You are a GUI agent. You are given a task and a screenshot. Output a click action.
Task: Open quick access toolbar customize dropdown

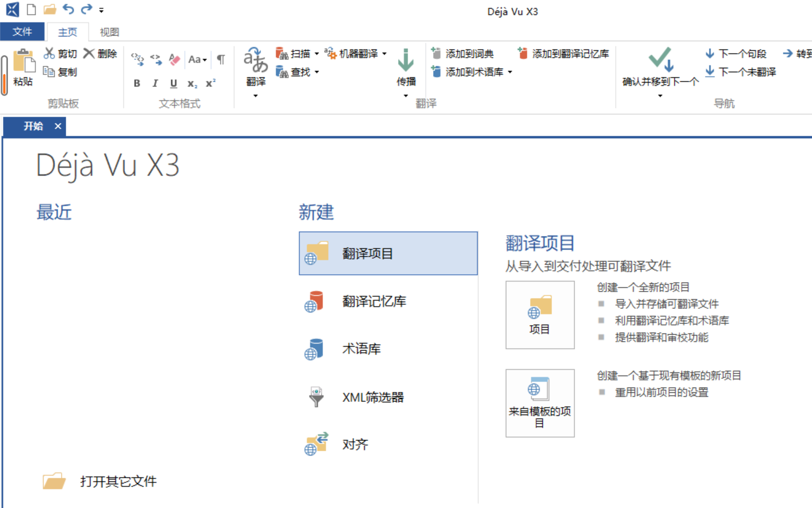tap(101, 10)
